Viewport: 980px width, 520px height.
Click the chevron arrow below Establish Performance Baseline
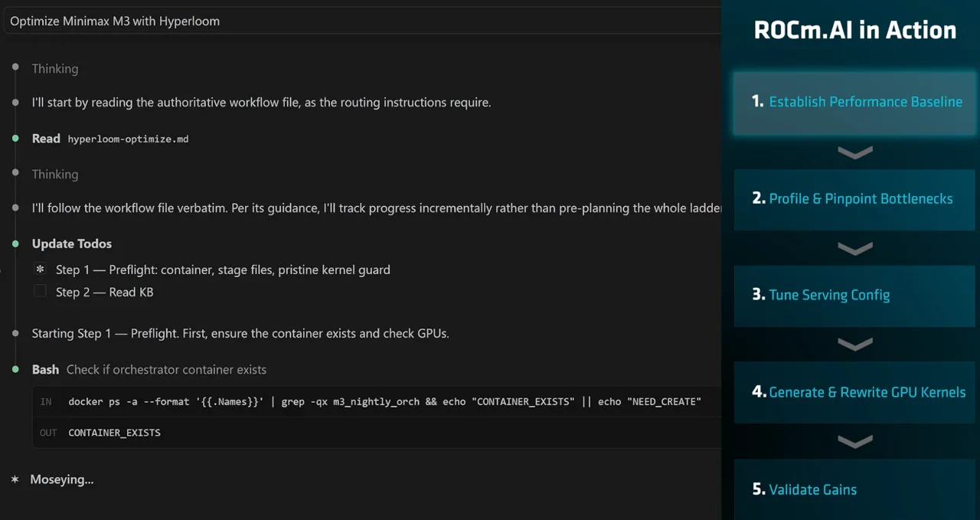(855, 153)
